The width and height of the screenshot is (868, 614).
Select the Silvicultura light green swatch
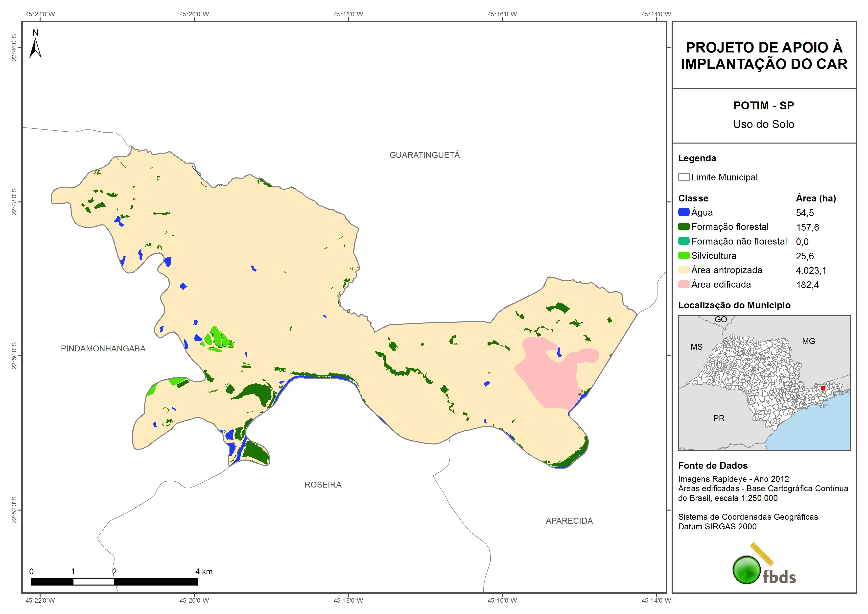[x=683, y=255]
